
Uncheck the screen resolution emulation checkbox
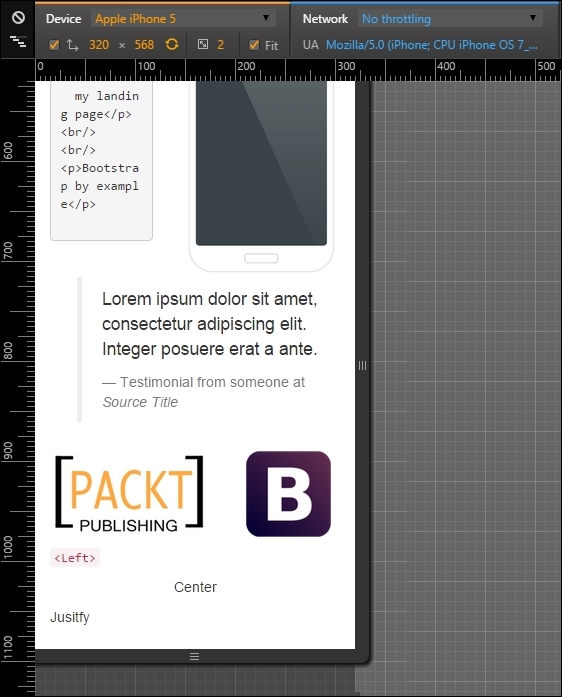click(54, 45)
